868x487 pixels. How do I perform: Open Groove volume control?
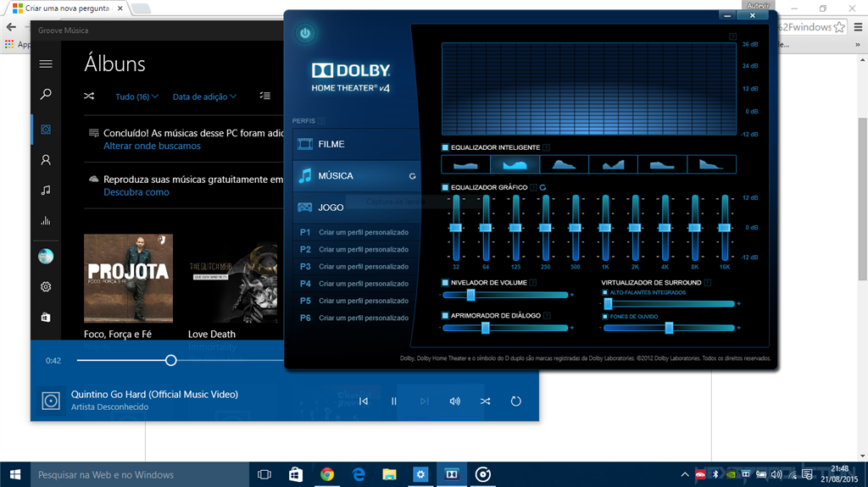tap(455, 401)
